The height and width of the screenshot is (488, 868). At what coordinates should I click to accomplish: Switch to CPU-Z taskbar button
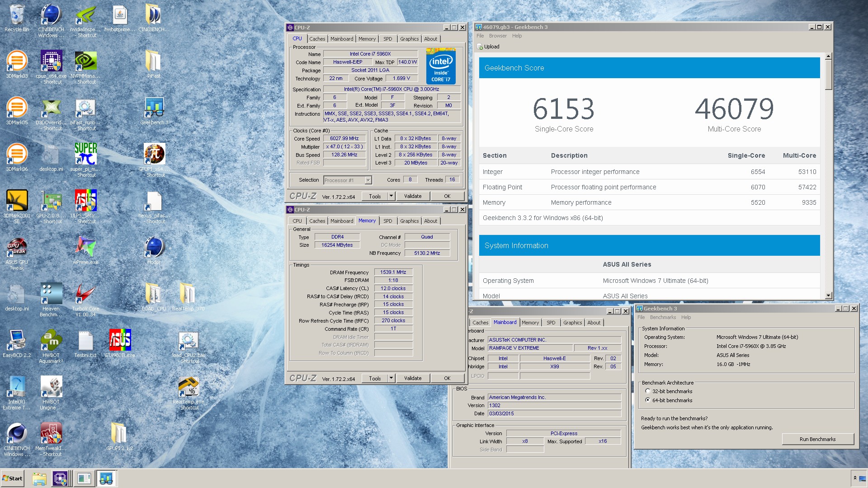click(60, 478)
